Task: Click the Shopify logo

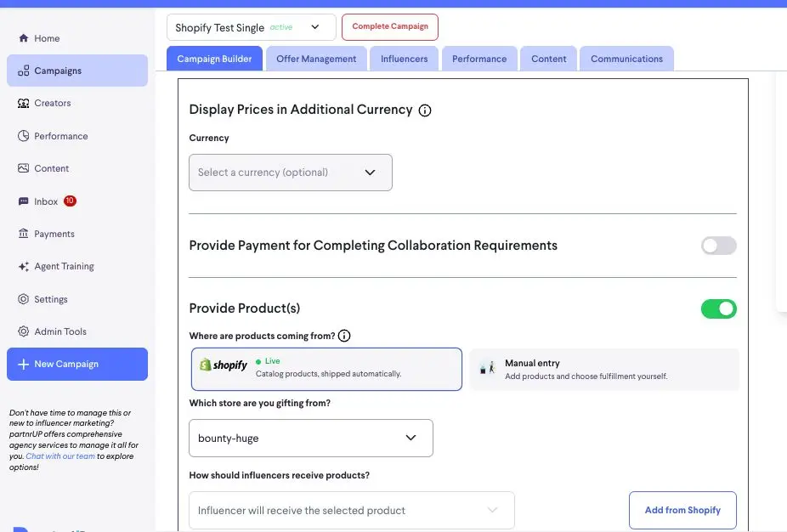Action: click(224, 365)
